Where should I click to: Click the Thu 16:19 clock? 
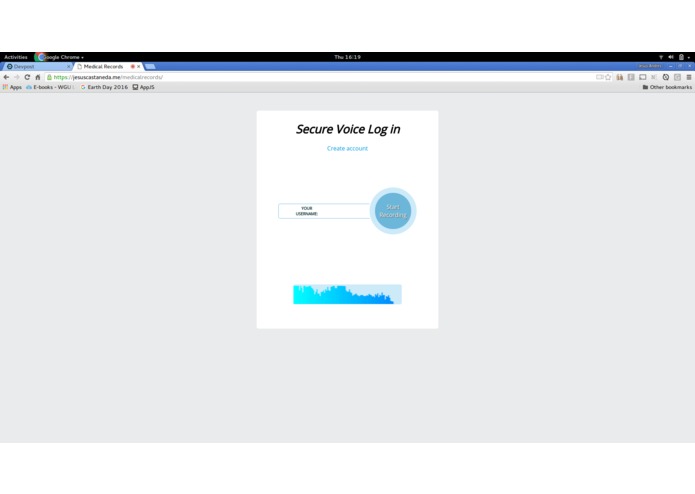click(x=347, y=57)
